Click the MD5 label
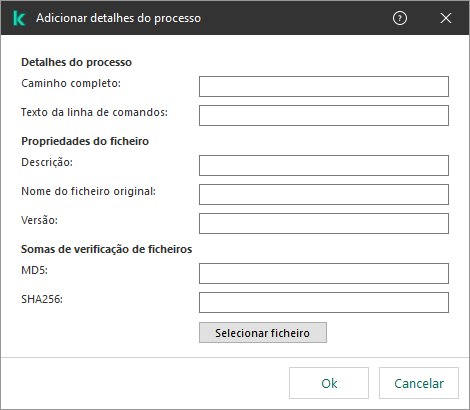This screenshot has height=410, width=470. pos(34,270)
